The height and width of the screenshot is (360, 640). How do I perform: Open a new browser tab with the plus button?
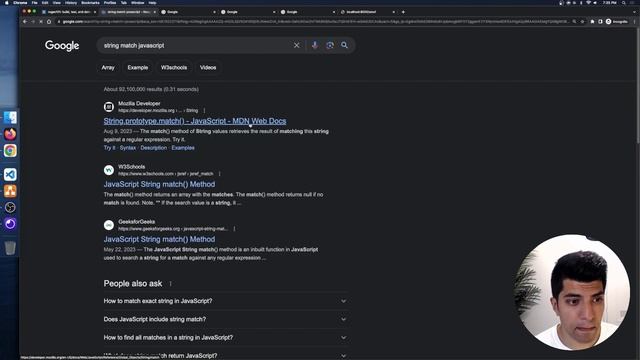tap(403, 12)
